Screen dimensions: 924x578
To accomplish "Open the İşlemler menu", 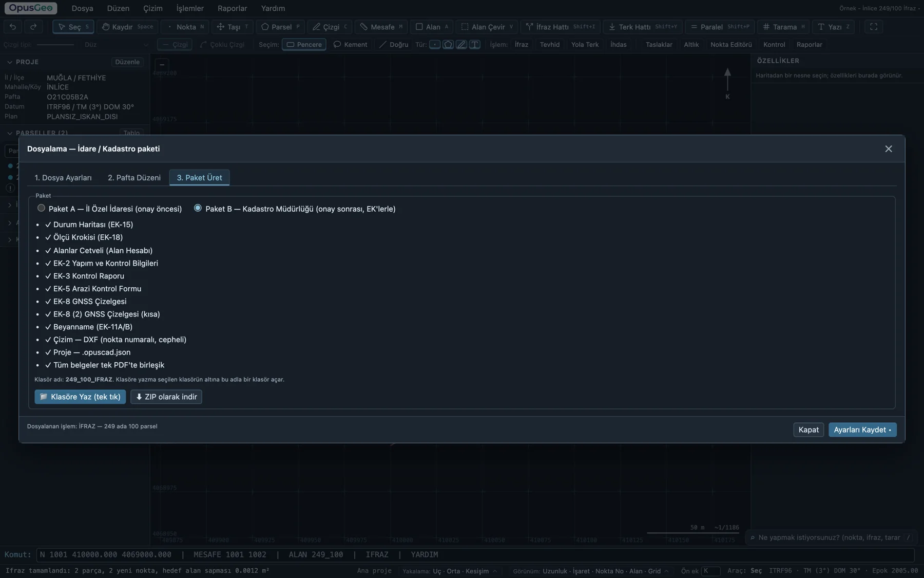I will click(190, 8).
